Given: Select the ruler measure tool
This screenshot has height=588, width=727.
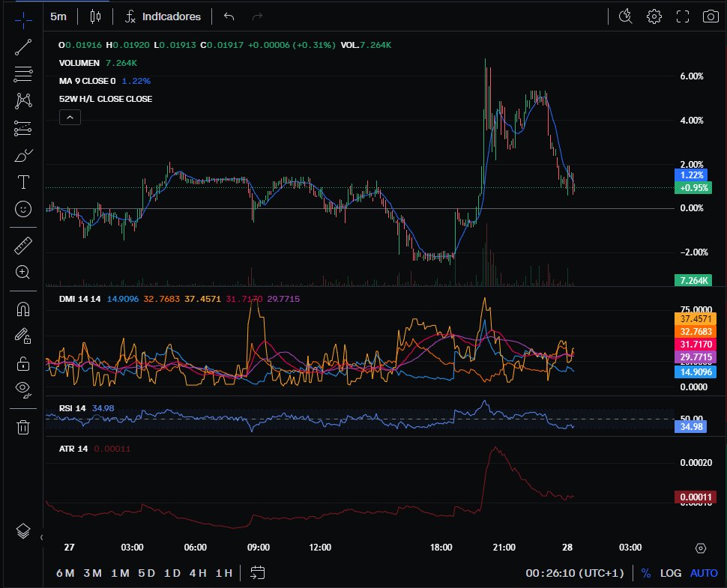Looking at the screenshot, I should coord(23,246).
